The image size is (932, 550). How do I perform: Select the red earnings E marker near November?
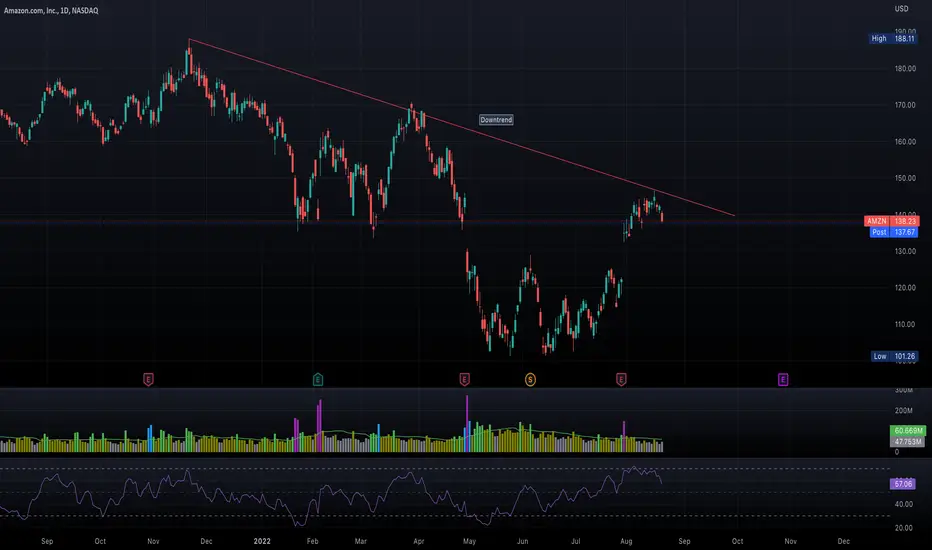click(x=149, y=379)
